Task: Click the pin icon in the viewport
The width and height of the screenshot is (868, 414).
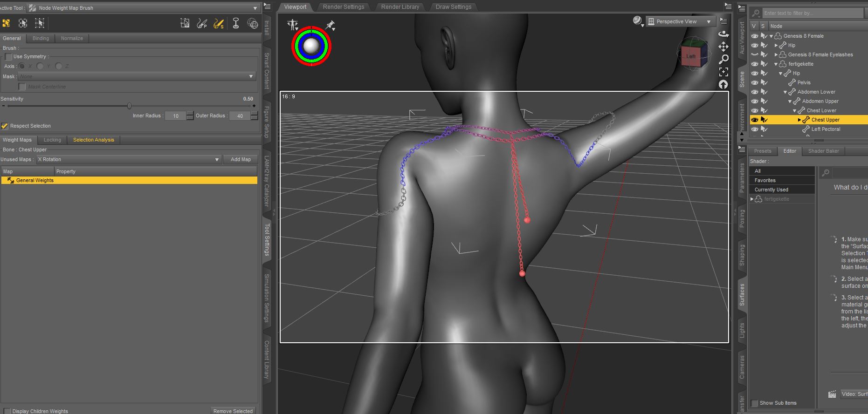Action: point(330,25)
